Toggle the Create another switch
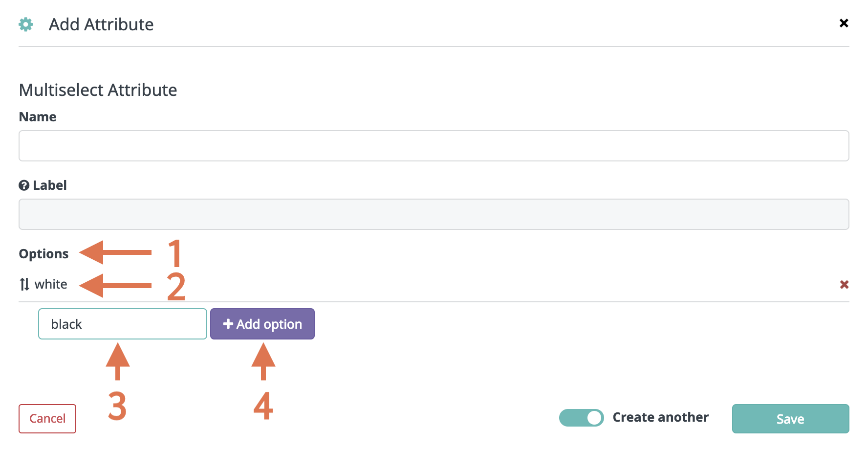Screen dimensions: 868x452 582,418
